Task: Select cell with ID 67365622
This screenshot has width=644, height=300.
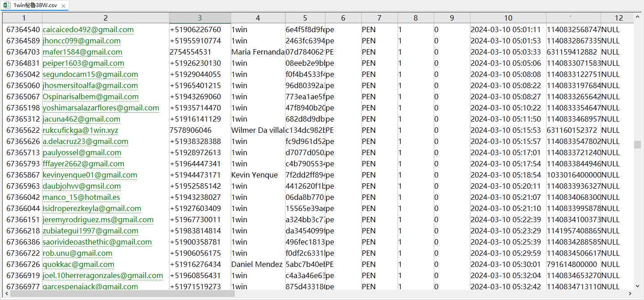Action: pos(23,130)
